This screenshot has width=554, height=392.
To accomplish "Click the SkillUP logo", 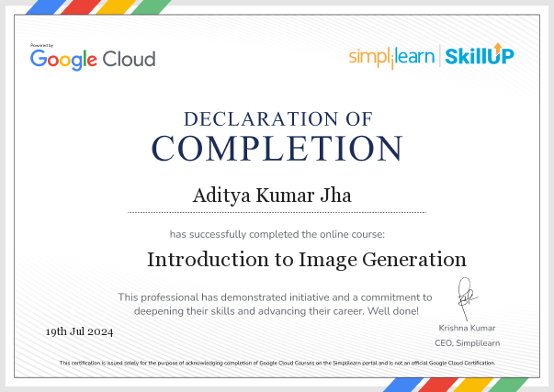I will pyautogui.click(x=480, y=56).
